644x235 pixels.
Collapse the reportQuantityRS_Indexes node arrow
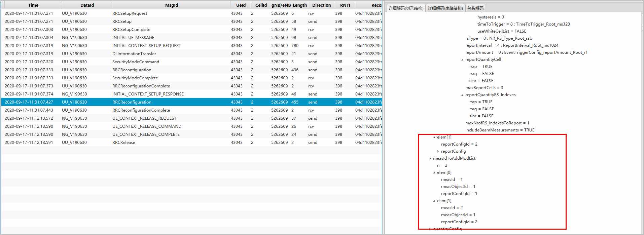click(x=462, y=95)
